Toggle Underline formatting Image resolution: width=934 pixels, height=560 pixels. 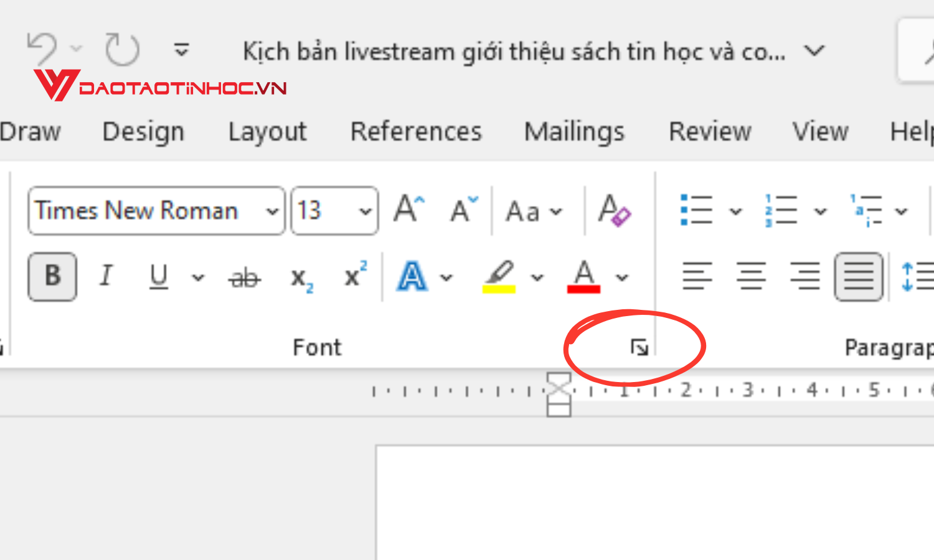pos(159,276)
